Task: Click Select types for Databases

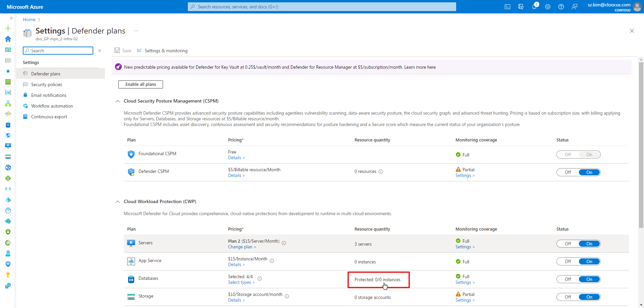Action: 241,283
